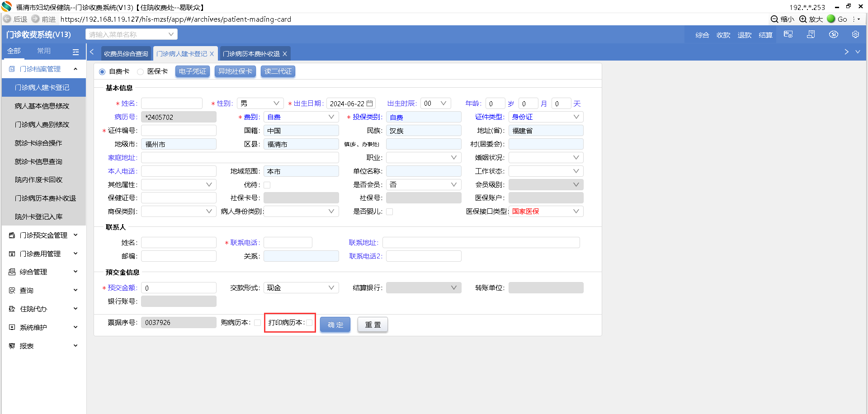The image size is (868, 414).
Task: Click the 放大 zoom in magnifier icon
Action: point(803,19)
